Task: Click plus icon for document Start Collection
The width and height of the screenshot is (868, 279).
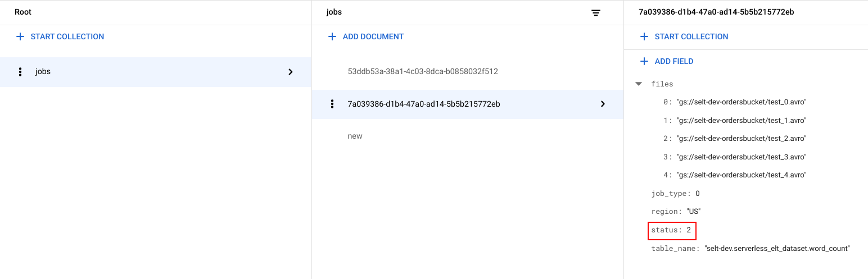Action: point(644,36)
